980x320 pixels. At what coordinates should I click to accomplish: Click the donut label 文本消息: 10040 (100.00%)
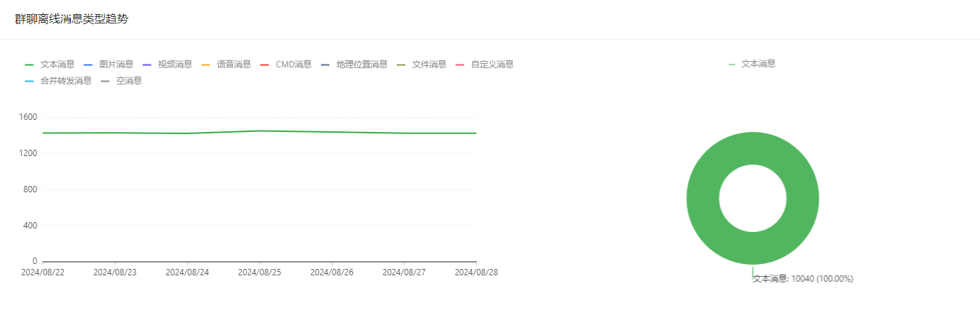tap(803, 279)
